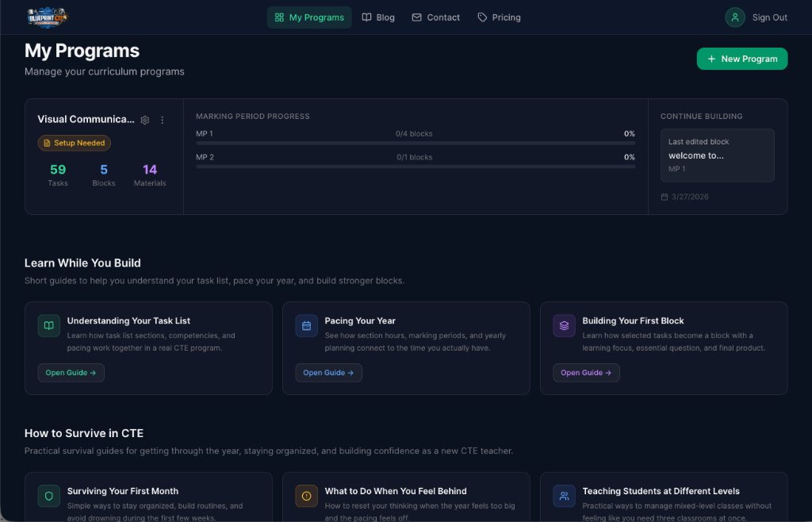Open Guide for Understanding Your Task List

tap(71, 372)
